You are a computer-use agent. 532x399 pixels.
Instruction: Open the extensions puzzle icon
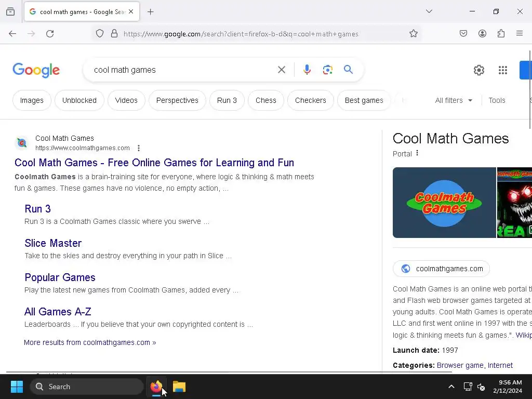pos(501,34)
